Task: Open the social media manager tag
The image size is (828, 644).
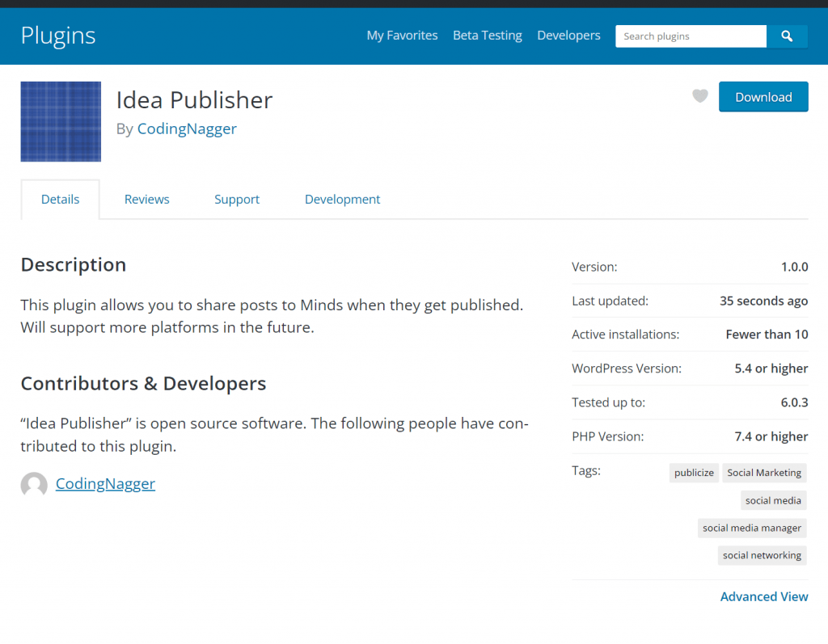Action: 752,528
